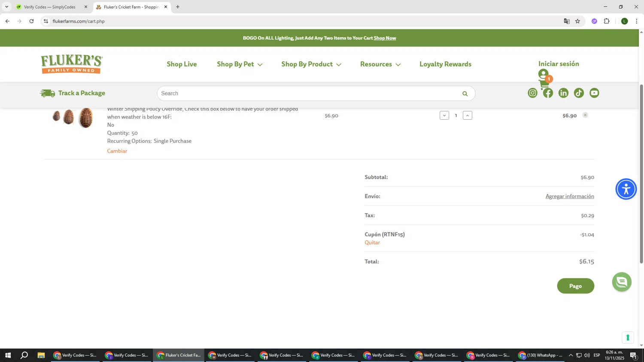Click the Fluker's Family Owned logo
The image size is (644, 362).
click(x=72, y=64)
